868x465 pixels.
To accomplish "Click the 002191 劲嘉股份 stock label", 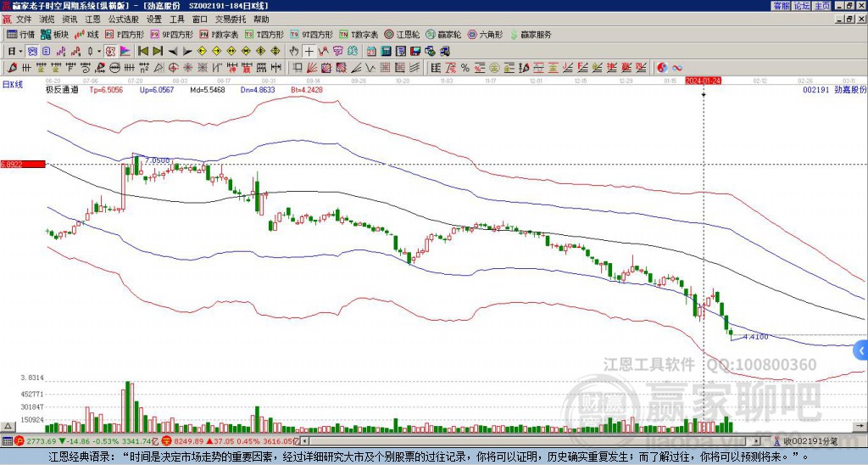I will coord(834,89).
